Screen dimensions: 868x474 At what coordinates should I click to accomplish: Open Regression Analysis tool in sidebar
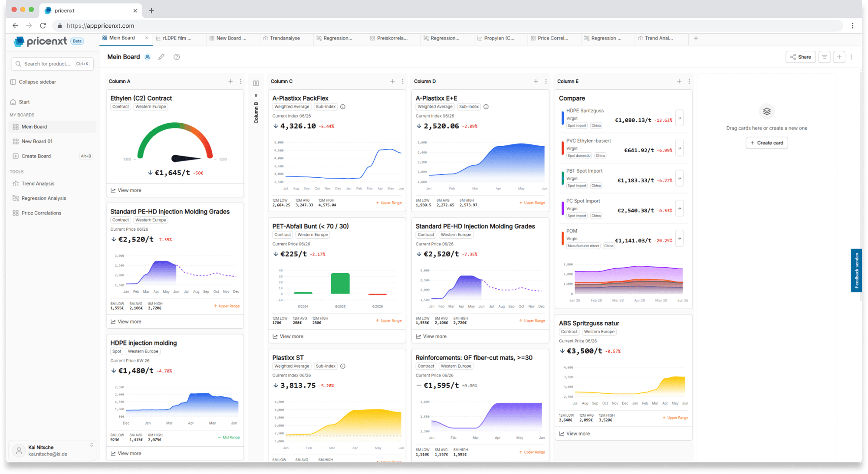coord(44,198)
